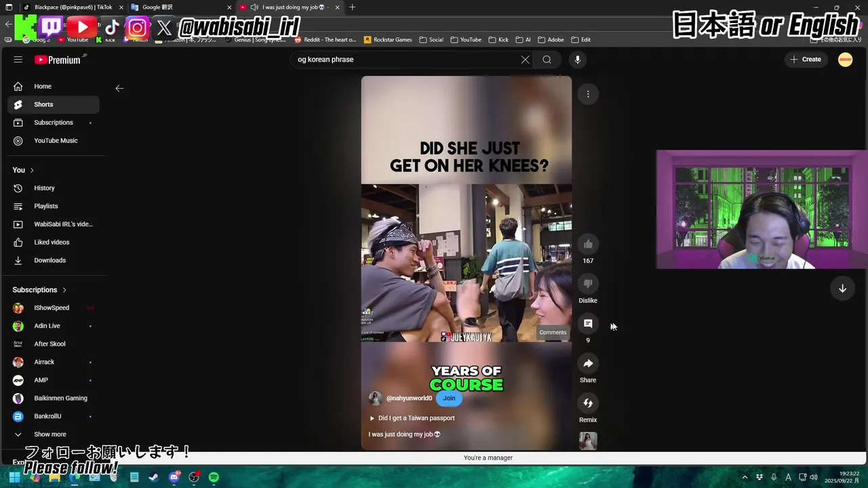
Task: Go to Home in the sidebar
Action: [53, 86]
